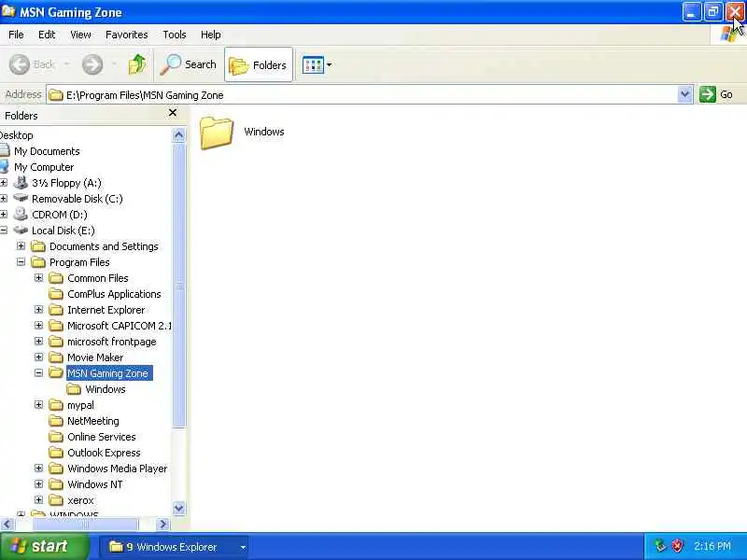Expand the xerox node

pos(38,500)
